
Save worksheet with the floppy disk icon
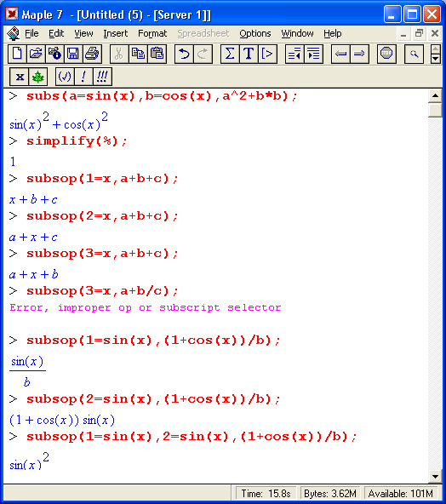click(x=73, y=54)
